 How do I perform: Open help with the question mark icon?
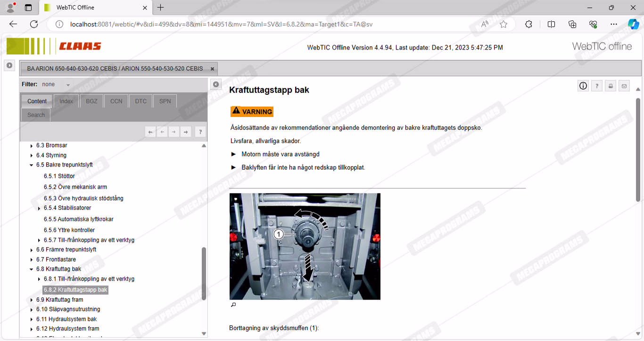[x=597, y=86]
